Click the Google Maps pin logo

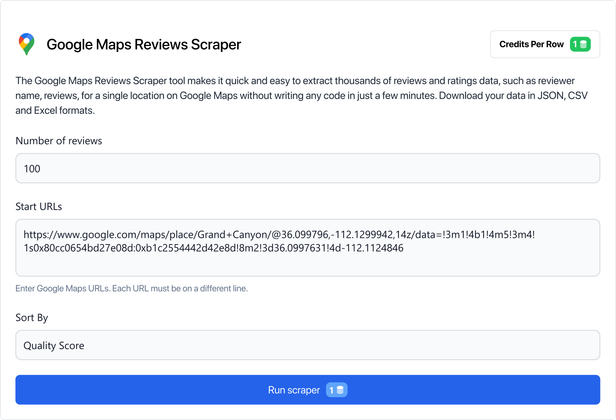pyautogui.click(x=26, y=44)
